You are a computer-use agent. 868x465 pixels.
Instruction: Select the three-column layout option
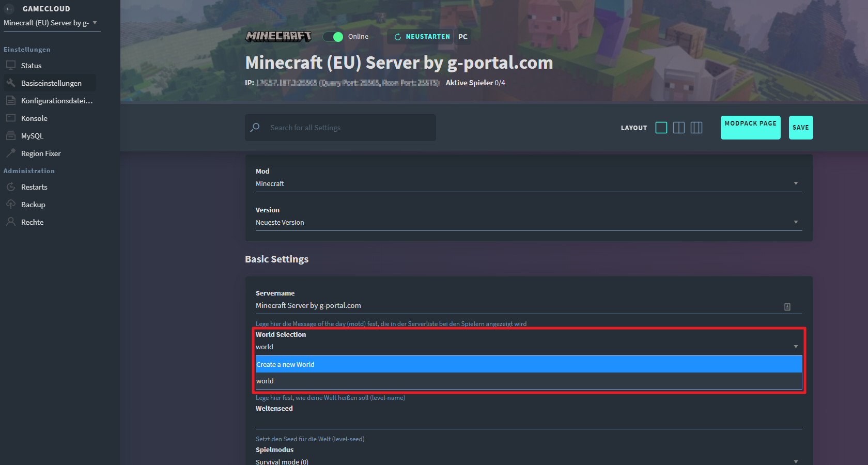[x=696, y=128]
